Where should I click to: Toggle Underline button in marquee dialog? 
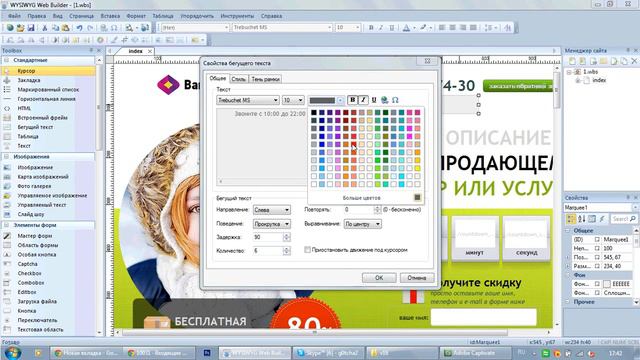coord(373,100)
